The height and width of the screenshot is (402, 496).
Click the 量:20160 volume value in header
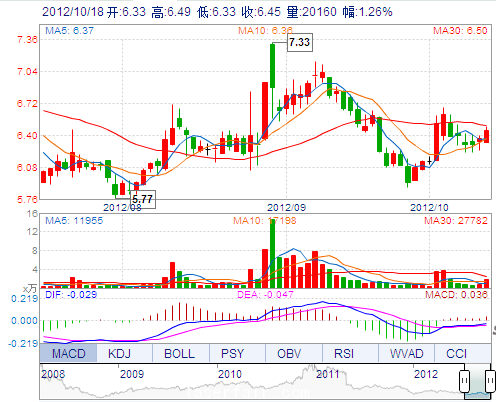click(311, 12)
